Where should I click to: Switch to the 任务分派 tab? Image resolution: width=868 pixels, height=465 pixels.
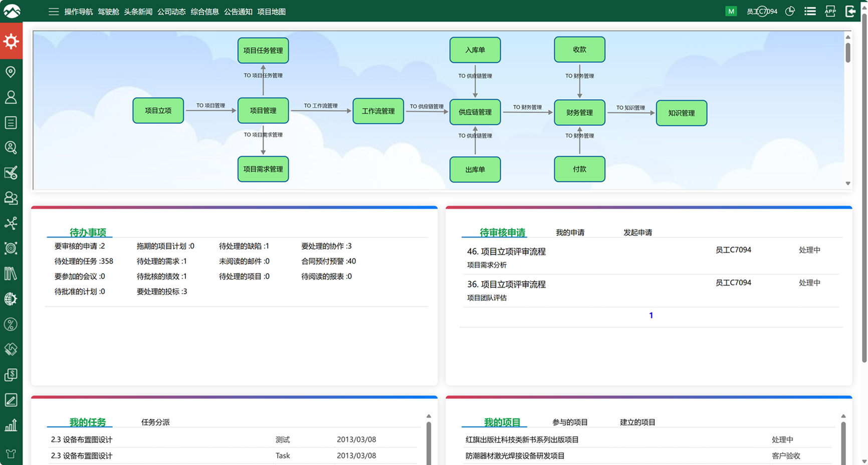155,422
